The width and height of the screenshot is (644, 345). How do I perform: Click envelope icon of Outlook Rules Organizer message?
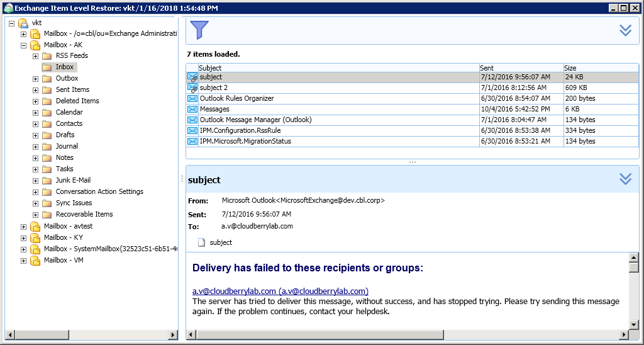click(x=192, y=98)
